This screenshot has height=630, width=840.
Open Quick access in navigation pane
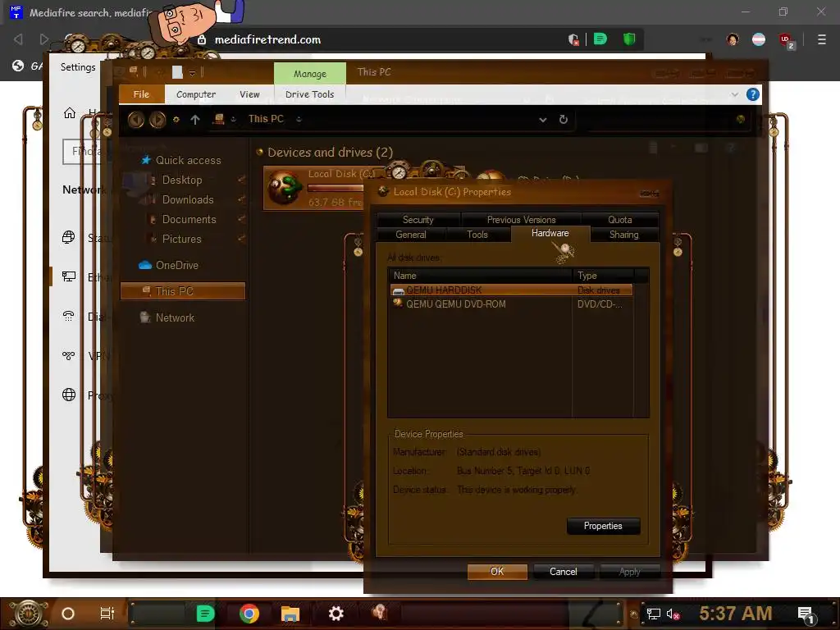point(188,160)
